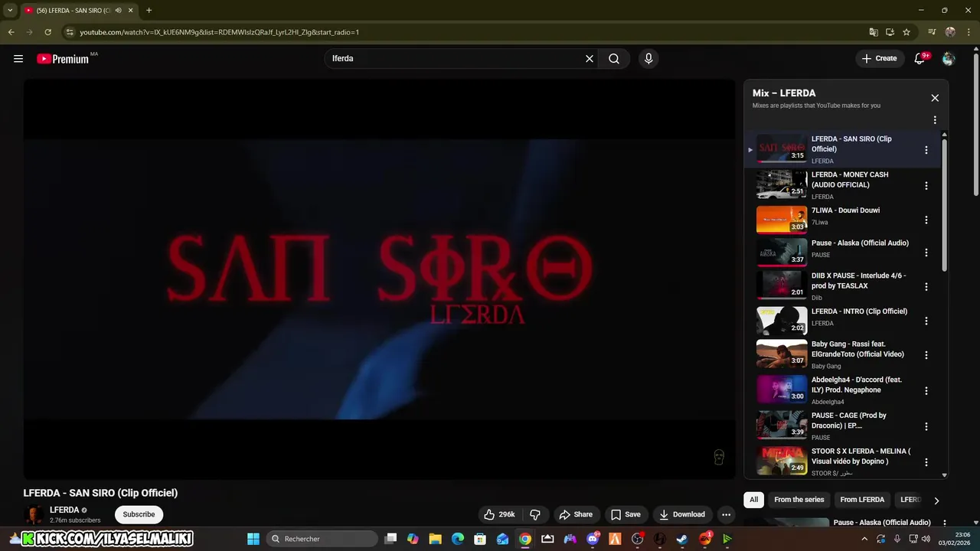The image size is (980, 551).
Task: Play STOOR $ X LFERDA - MELINA
Action: 782,461
